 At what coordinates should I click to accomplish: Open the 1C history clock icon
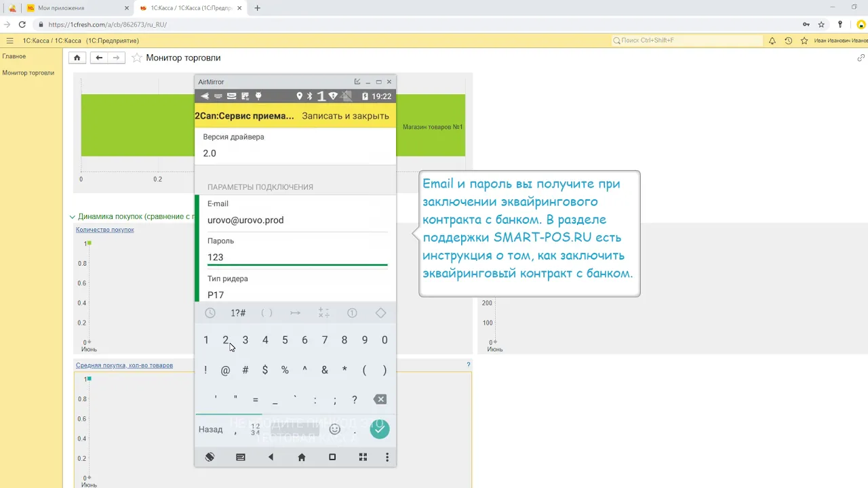788,41
